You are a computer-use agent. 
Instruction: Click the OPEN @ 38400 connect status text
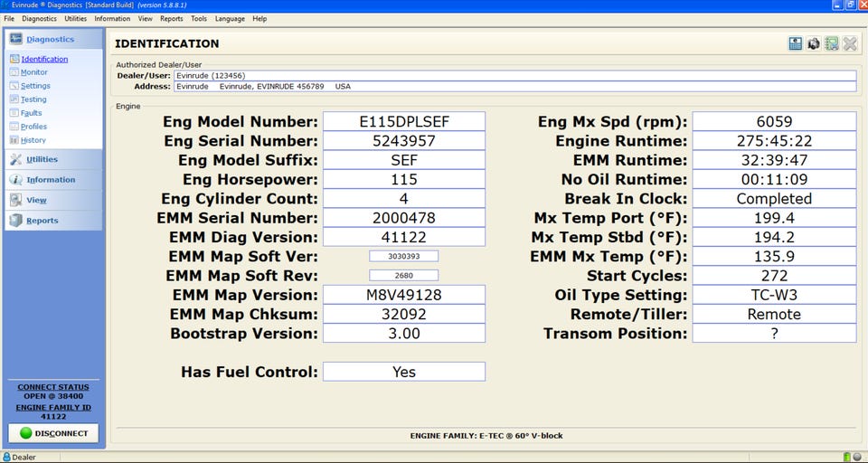[53, 397]
